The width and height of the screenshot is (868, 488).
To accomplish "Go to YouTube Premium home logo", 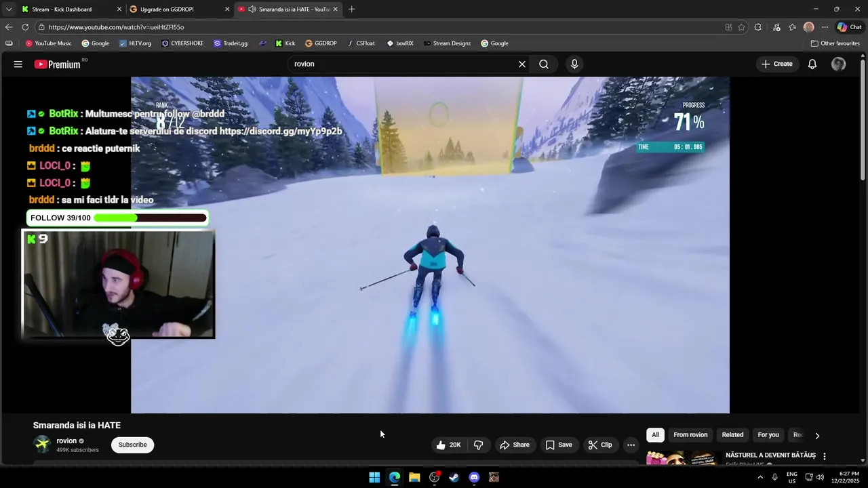I will click(x=58, y=64).
